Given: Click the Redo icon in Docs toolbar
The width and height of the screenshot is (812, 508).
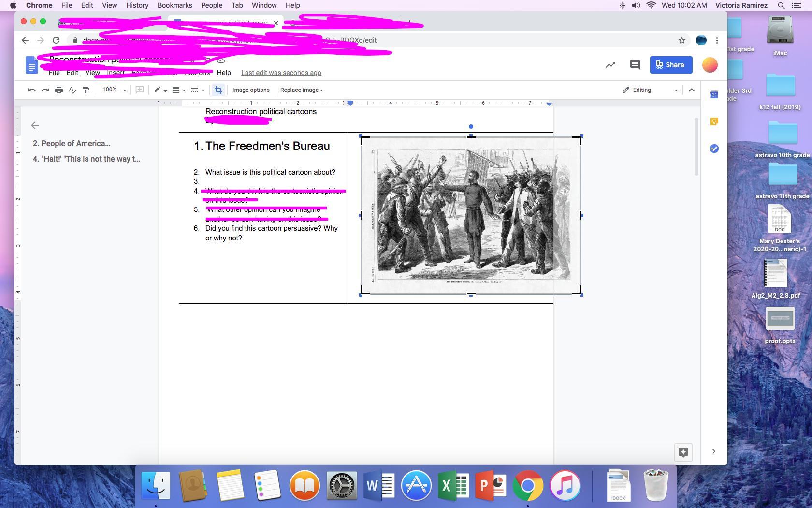Looking at the screenshot, I should (45, 90).
